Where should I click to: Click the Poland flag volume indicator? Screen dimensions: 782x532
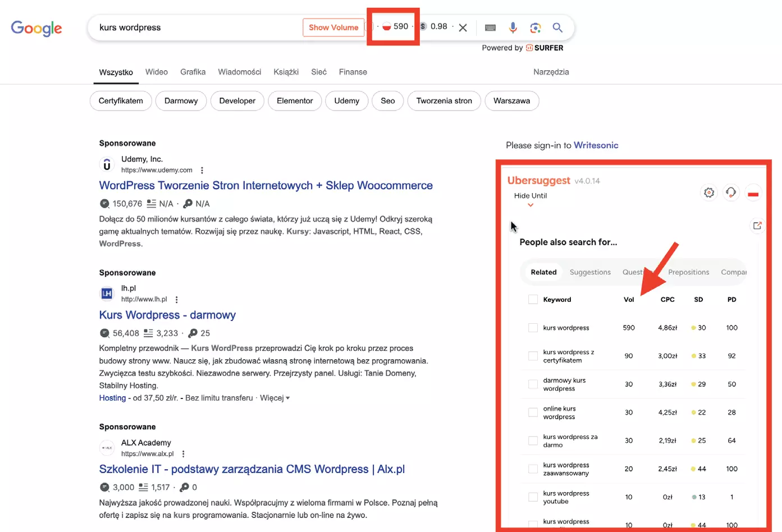(387, 26)
